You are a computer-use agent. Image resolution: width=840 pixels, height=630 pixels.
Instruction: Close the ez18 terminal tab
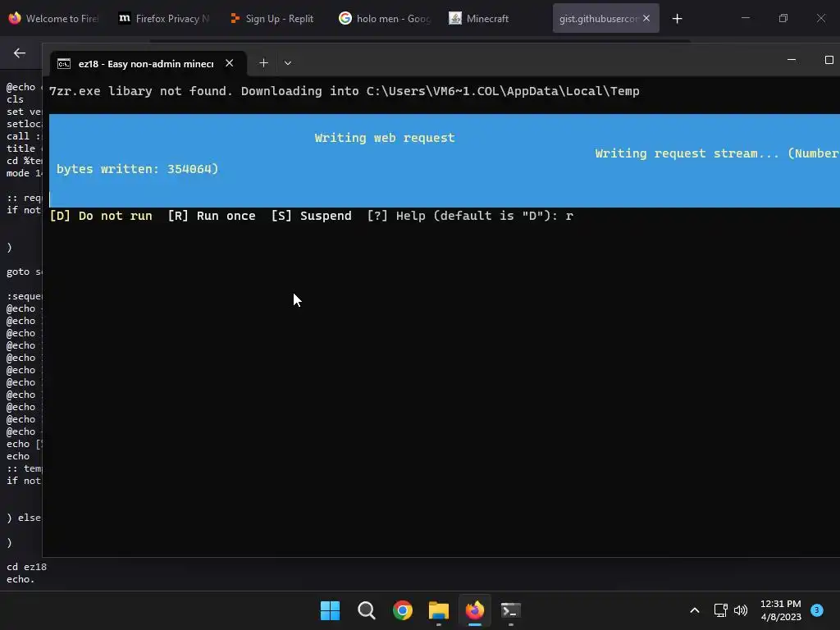tap(230, 63)
